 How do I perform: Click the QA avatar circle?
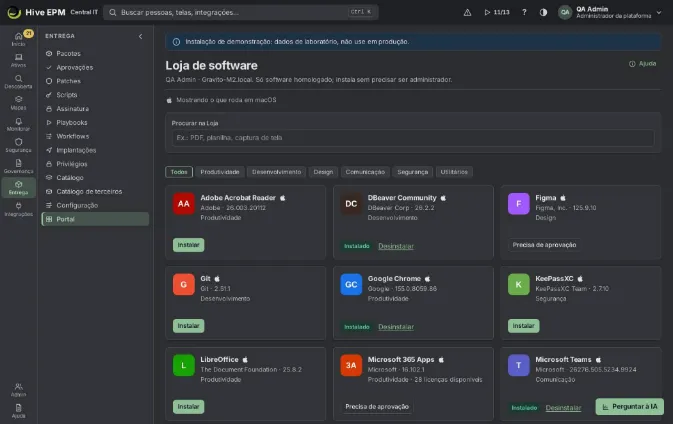(565, 12)
